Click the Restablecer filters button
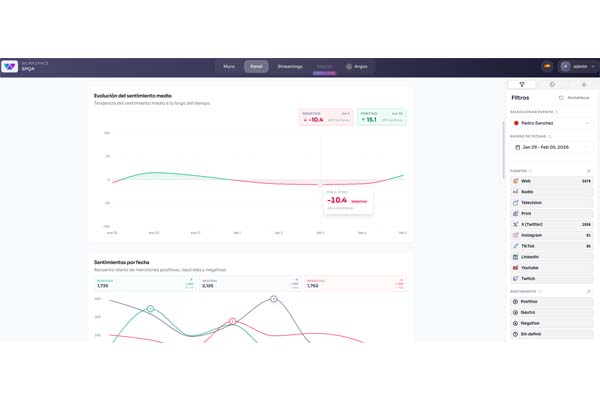This screenshot has width=600, height=400. pyautogui.click(x=577, y=98)
